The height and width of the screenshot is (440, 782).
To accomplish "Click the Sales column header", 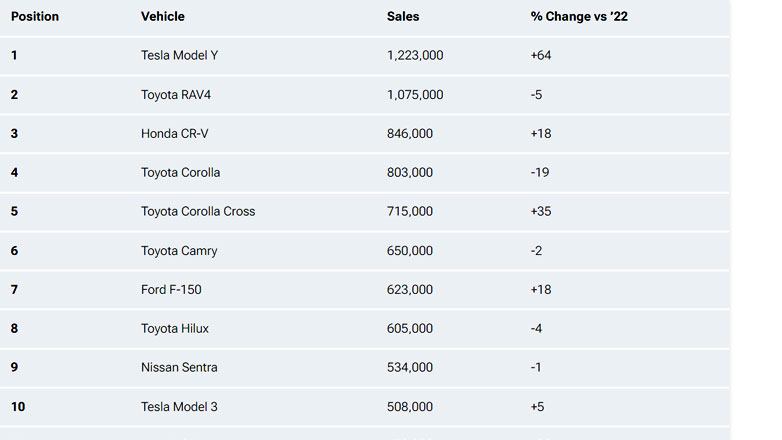I will (403, 17).
